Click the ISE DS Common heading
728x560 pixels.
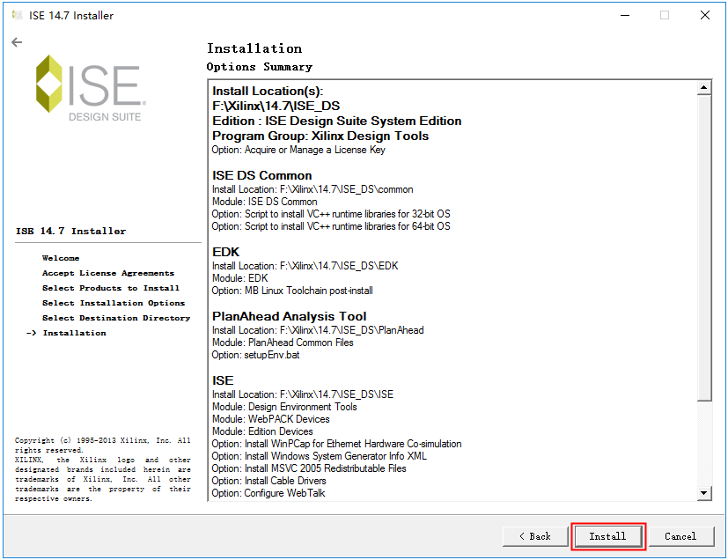coord(262,175)
